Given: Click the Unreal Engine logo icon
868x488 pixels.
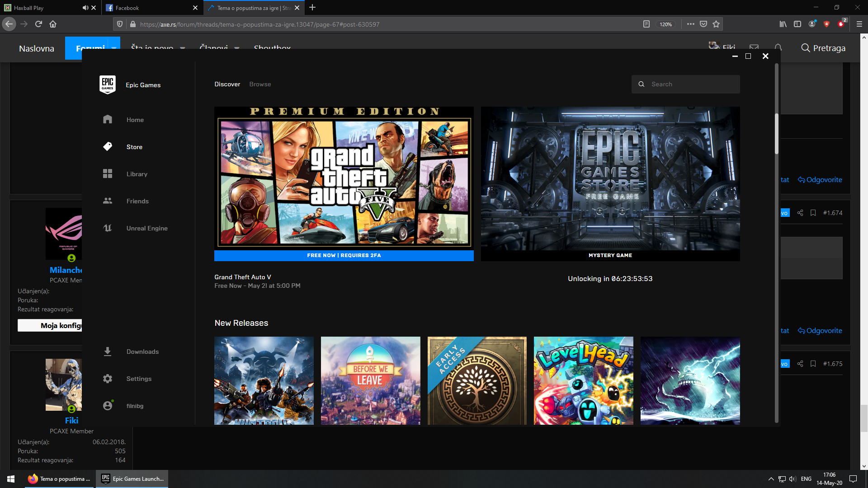Looking at the screenshot, I should tap(108, 228).
